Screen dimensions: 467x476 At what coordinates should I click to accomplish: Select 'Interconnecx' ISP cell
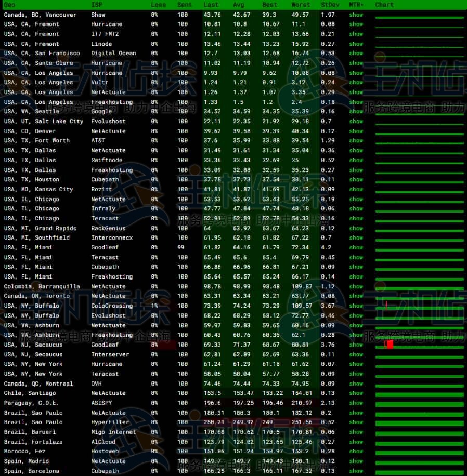pyautogui.click(x=112, y=237)
